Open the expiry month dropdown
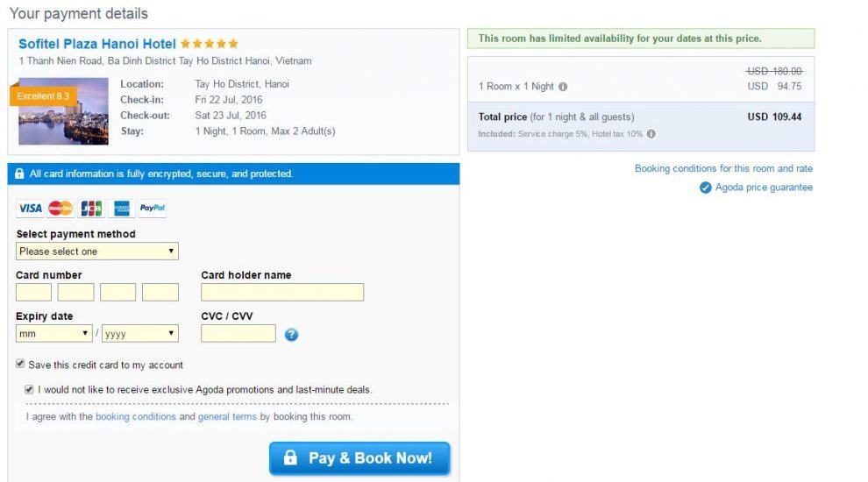Screen dimensions: 868x482 [x=54, y=334]
